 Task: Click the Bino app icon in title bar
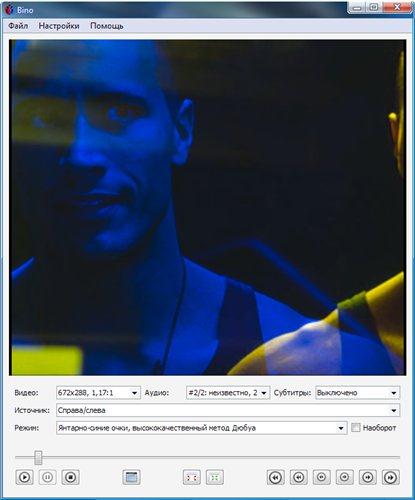click(x=9, y=9)
